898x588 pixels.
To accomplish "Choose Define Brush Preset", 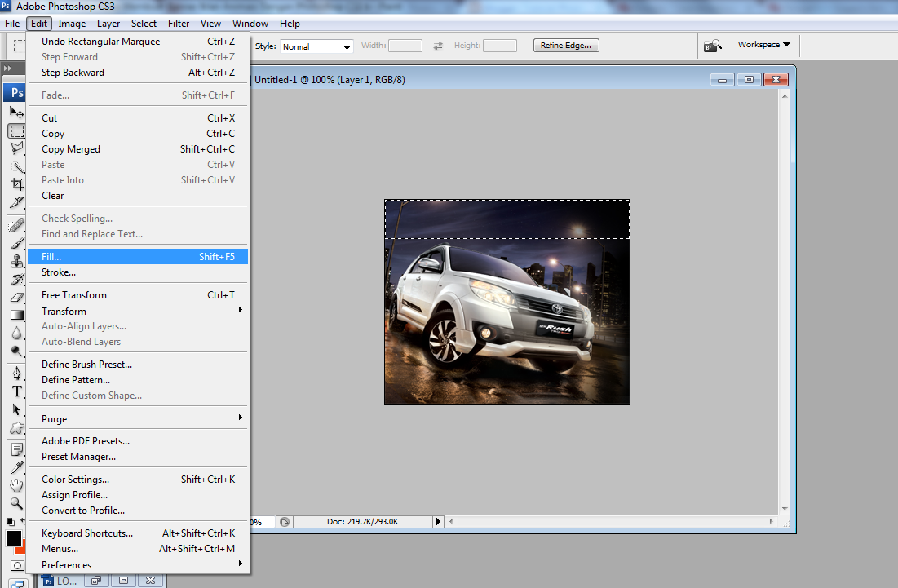I will point(138,365).
